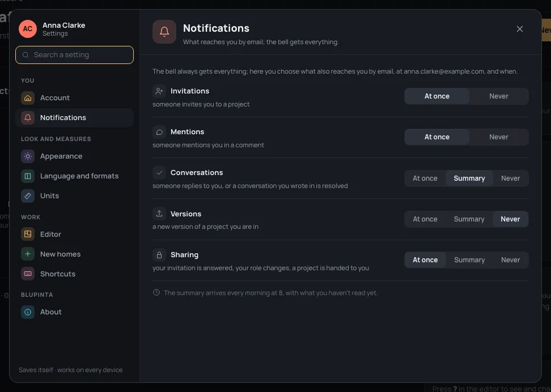The width and height of the screenshot is (551, 392).
Task: Click the About info icon
Action: [28, 312]
